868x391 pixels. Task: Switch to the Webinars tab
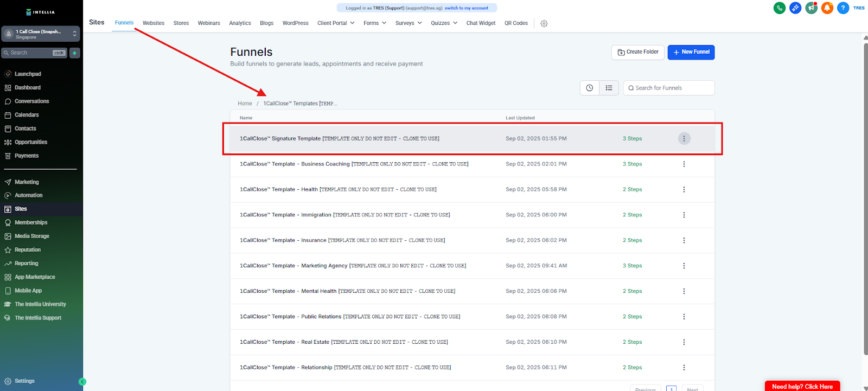tap(209, 23)
